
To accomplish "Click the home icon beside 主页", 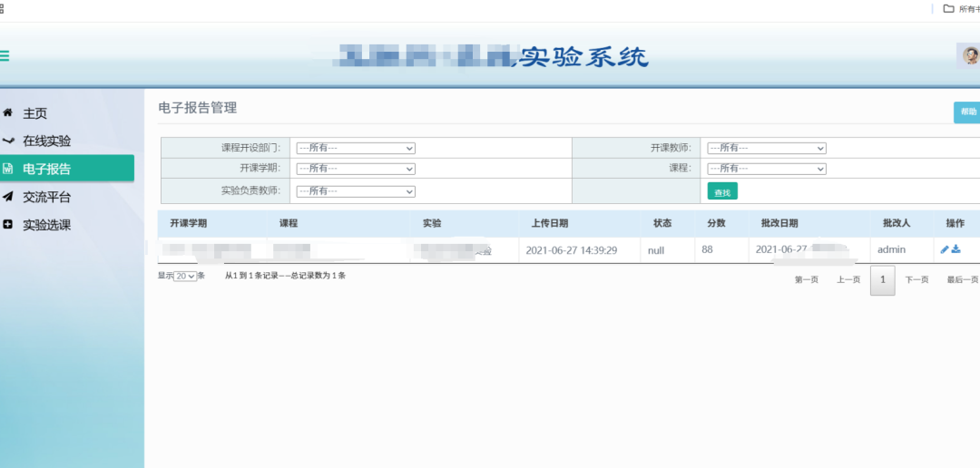I will (7, 113).
